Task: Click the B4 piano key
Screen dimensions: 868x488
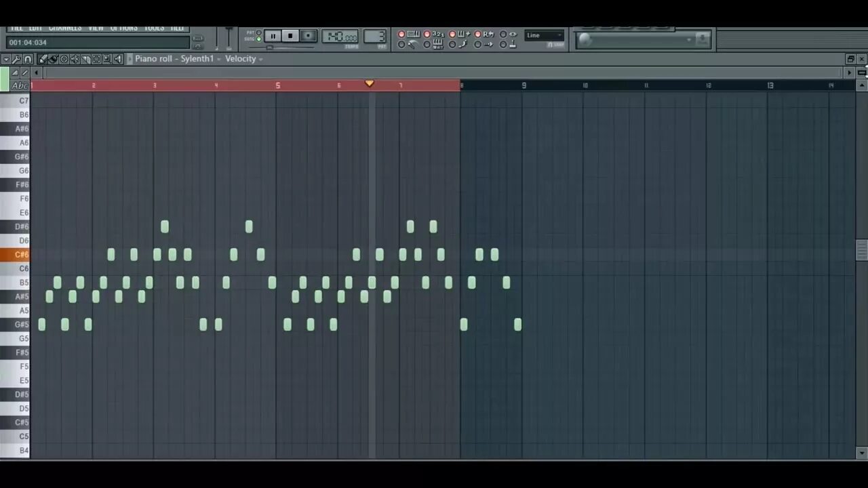Action: 15,450
